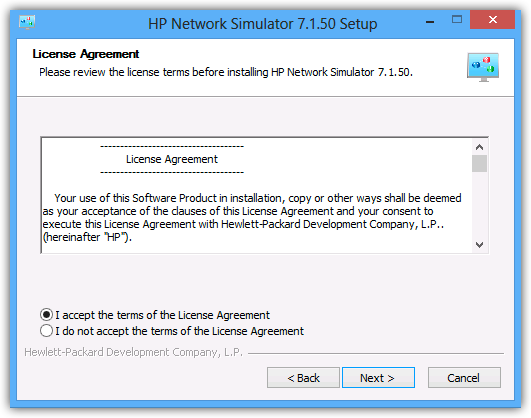
Task: Continue the installation with Next
Action: [378, 378]
